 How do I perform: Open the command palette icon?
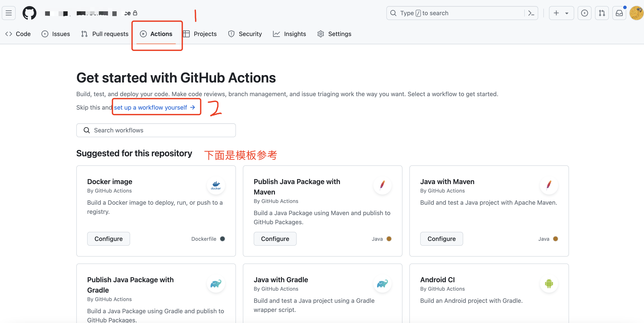click(531, 13)
